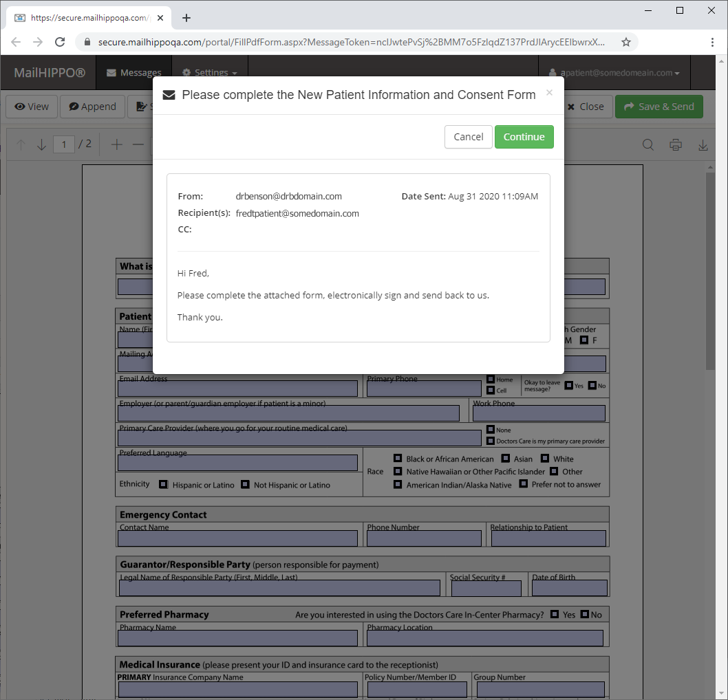This screenshot has width=728, height=700.
Task: Check the Asian race checkbox
Action: [506, 459]
